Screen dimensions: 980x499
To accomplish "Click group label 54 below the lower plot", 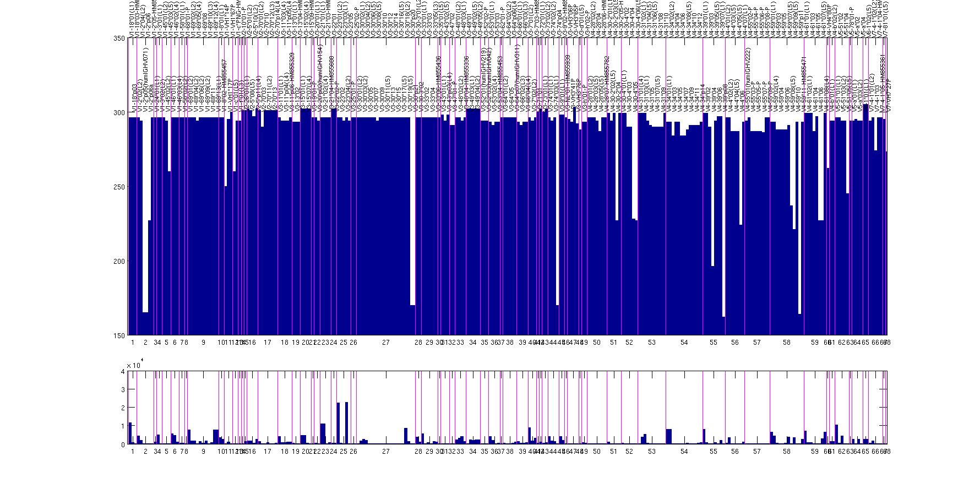I will coord(684,452).
